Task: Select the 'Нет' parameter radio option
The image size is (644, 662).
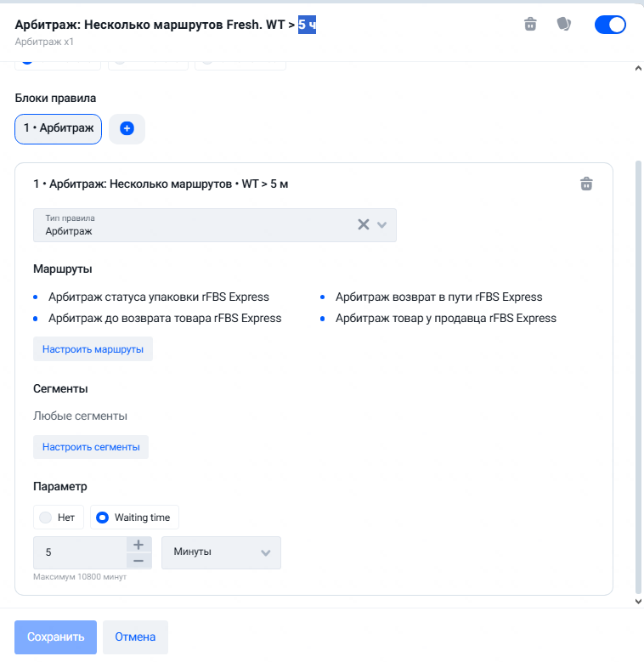Action: click(59, 518)
